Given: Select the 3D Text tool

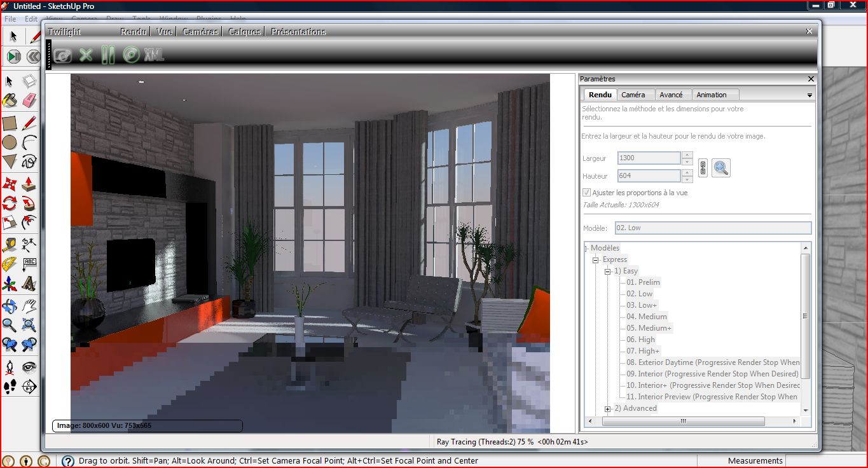Looking at the screenshot, I should pyautogui.click(x=29, y=283).
